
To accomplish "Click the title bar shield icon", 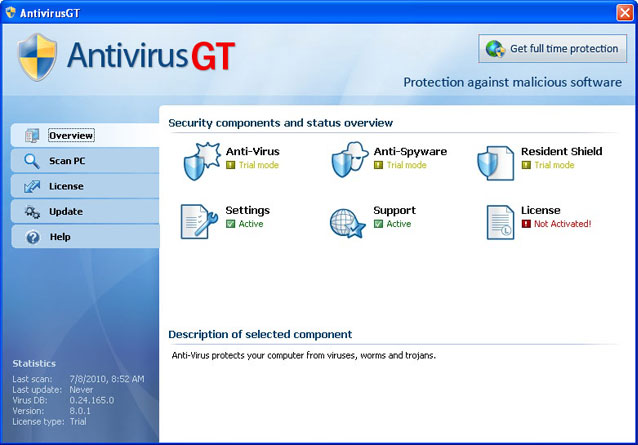I will point(11,13).
